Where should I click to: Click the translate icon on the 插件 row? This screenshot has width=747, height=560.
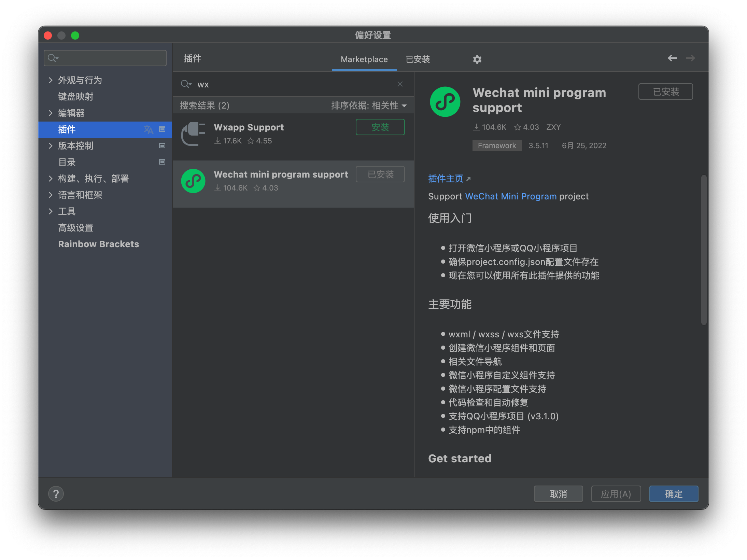pos(149,129)
